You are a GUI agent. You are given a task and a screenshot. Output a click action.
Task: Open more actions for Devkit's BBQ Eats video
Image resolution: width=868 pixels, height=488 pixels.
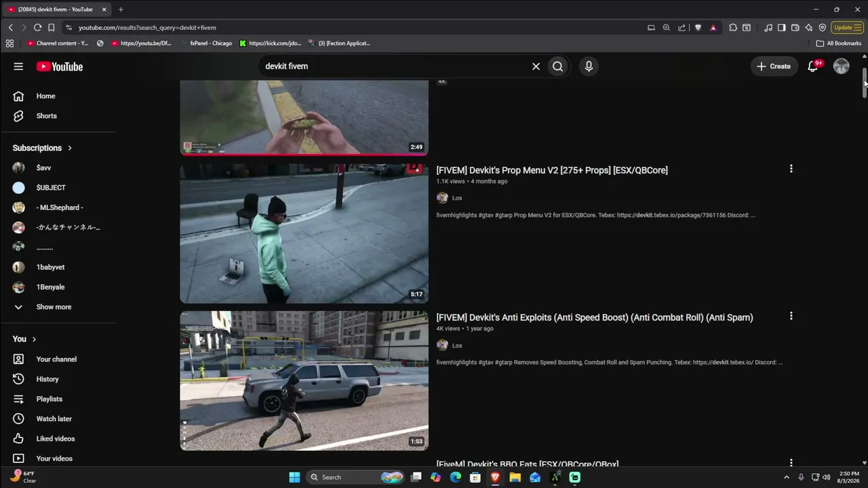791,462
